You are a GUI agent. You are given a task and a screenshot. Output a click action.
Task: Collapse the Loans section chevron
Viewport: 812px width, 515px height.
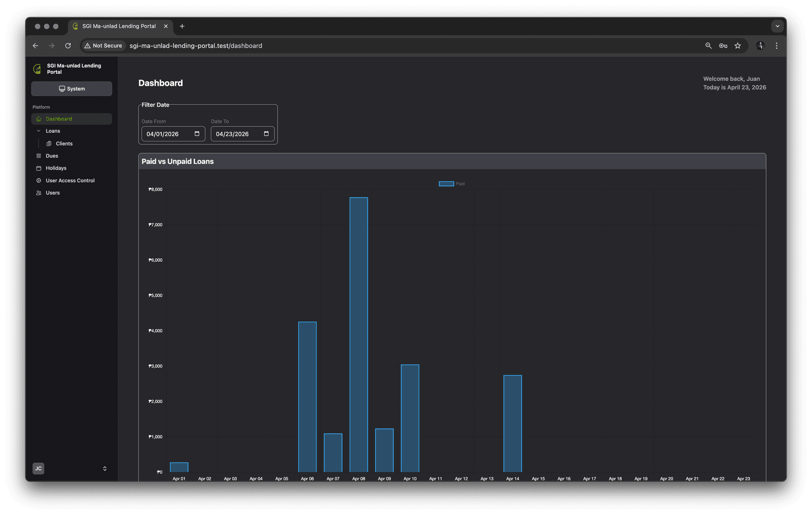pyautogui.click(x=38, y=131)
